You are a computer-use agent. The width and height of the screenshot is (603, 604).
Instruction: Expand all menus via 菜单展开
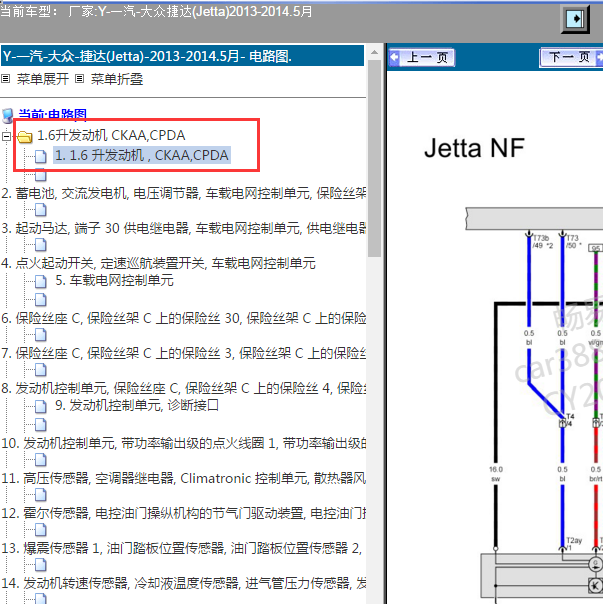[x=42, y=79]
